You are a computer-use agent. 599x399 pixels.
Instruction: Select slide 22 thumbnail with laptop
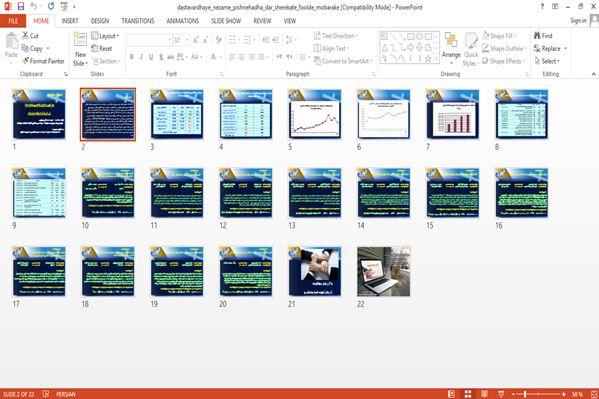pyautogui.click(x=384, y=271)
